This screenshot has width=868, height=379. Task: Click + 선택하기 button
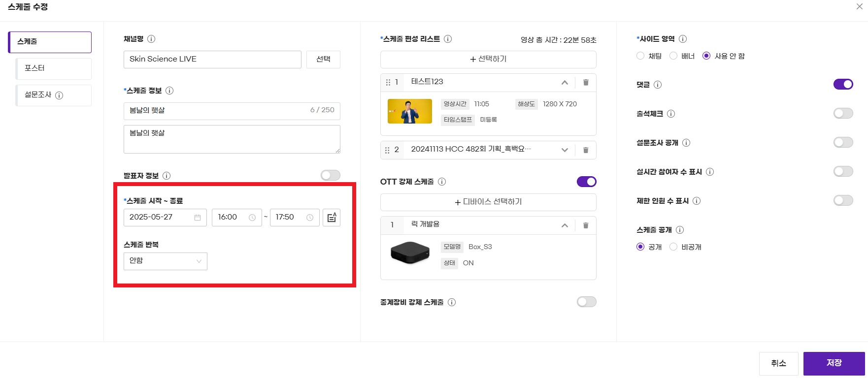[x=488, y=59]
